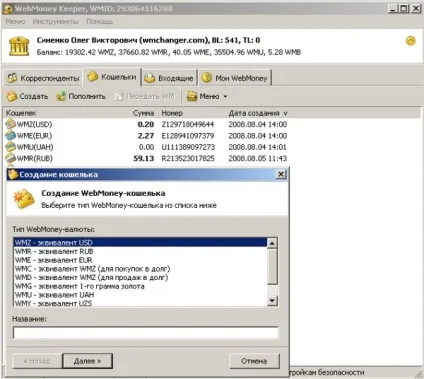This screenshot has width=424, height=379.
Task: Click wallet number Z129718049644
Action: pos(188,124)
